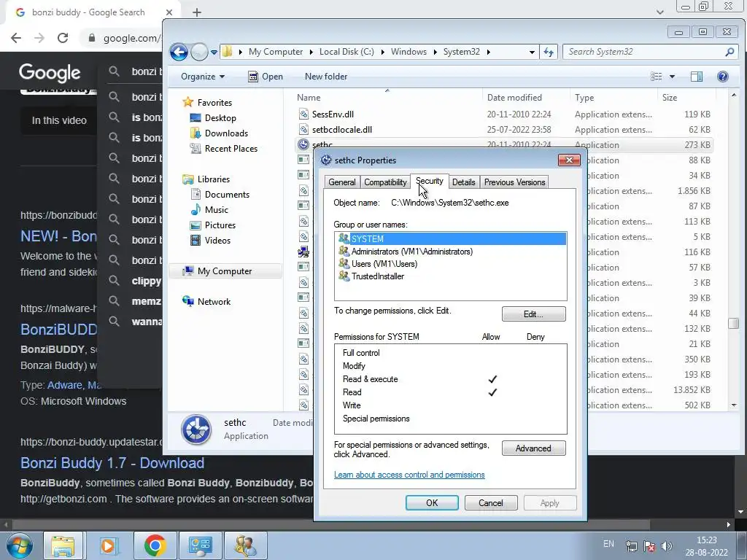747x560 pixels.
Task: Go back using Explorer's blue back arrow
Action: [179, 52]
